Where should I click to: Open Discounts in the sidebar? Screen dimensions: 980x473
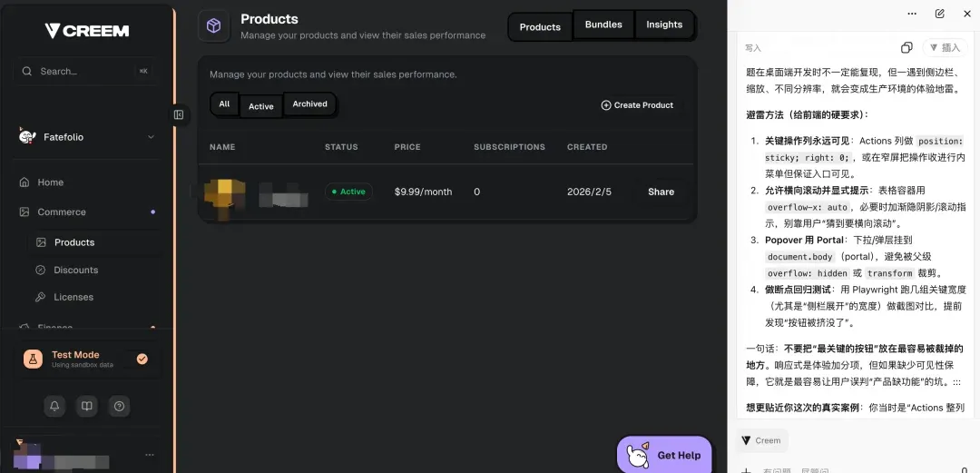[76, 270]
